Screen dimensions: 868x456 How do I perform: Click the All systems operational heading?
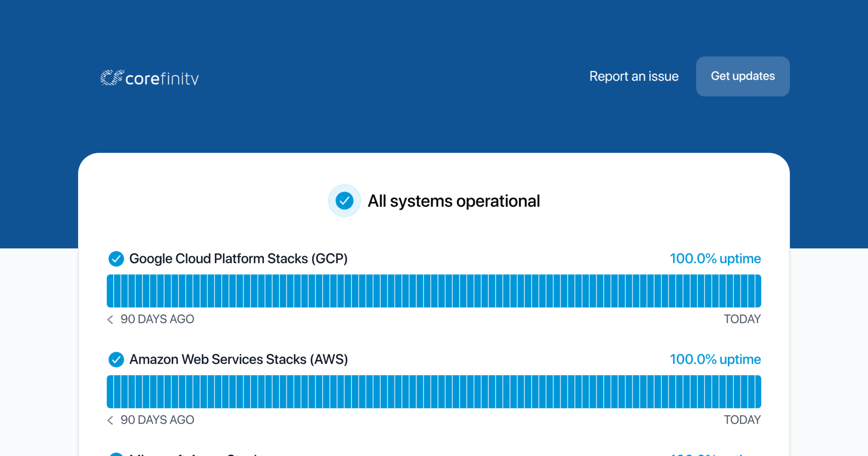(454, 201)
